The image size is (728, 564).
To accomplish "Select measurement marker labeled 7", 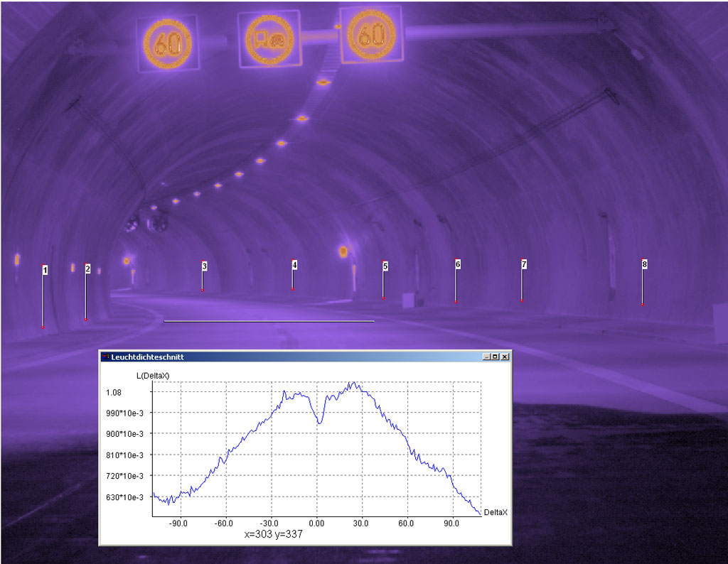I will [x=524, y=264].
